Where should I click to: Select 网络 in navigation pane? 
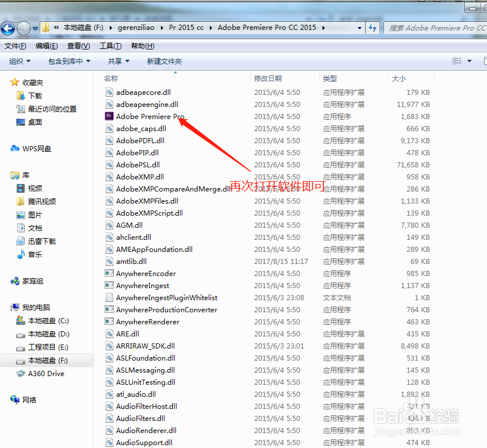coord(29,400)
